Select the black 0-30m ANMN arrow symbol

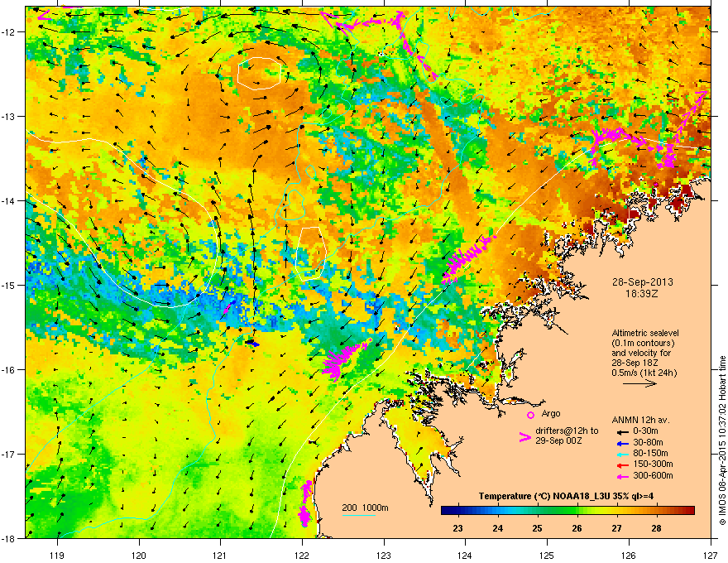621,431
